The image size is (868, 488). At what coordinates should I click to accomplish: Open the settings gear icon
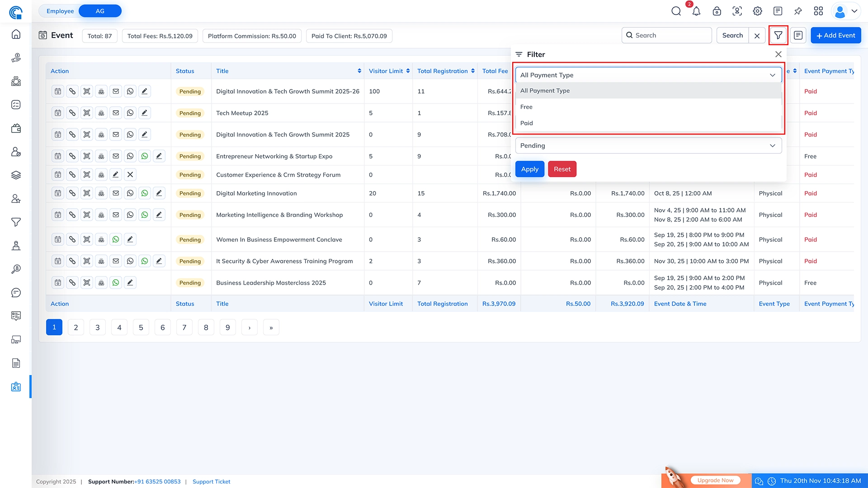point(757,11)
